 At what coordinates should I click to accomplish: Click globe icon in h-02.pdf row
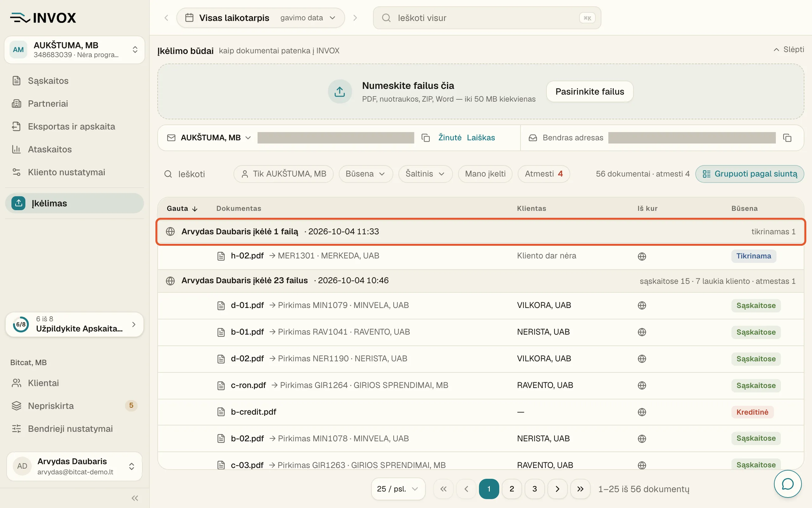(642, 256)
